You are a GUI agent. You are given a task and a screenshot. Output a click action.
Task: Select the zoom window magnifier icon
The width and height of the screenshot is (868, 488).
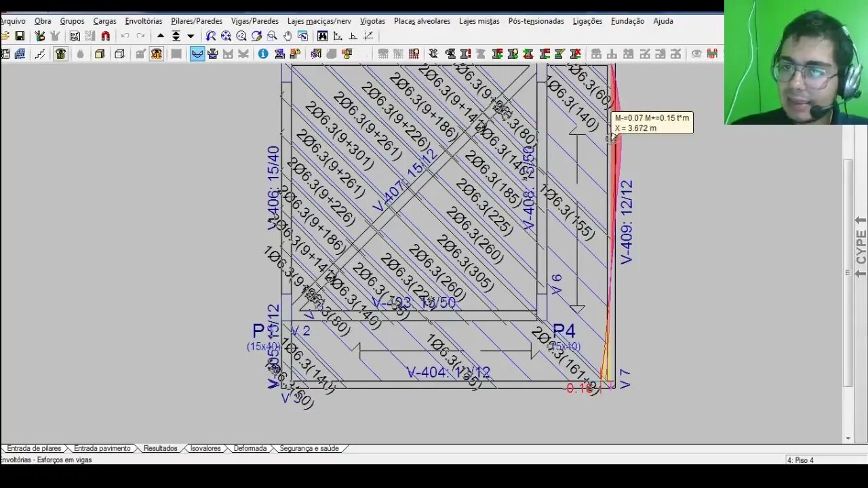[x=272, y=36]
